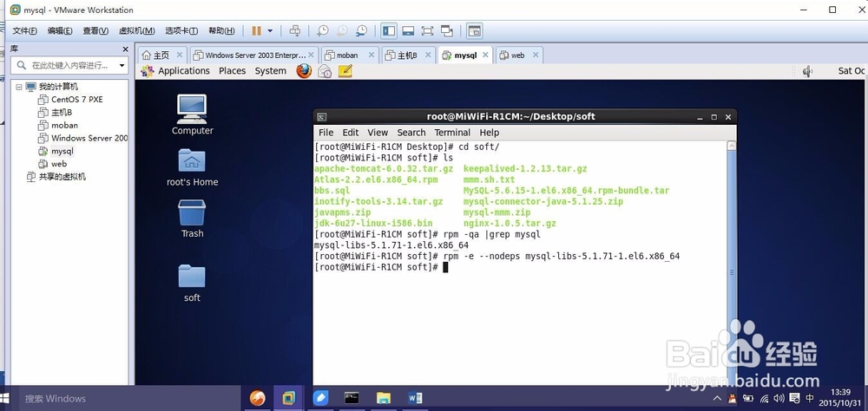Open the notes launcher in GNOME panel
868x411 pixels.
click(345, 71)
